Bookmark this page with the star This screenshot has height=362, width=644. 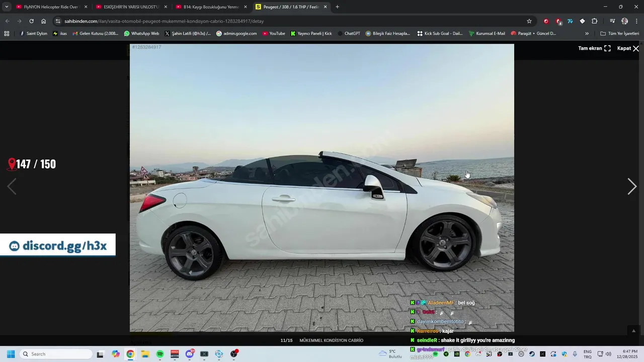point(529,21)
